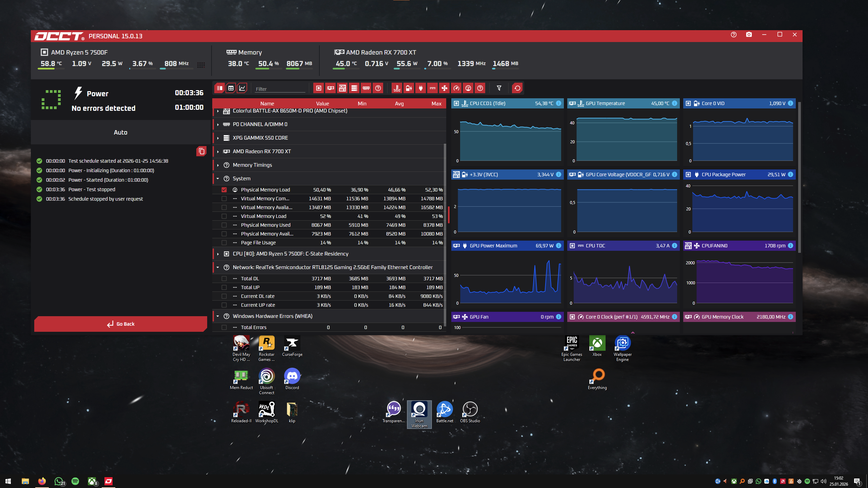
Task: Open OCCT help from the title bar
Action: (x=734, y=35)
